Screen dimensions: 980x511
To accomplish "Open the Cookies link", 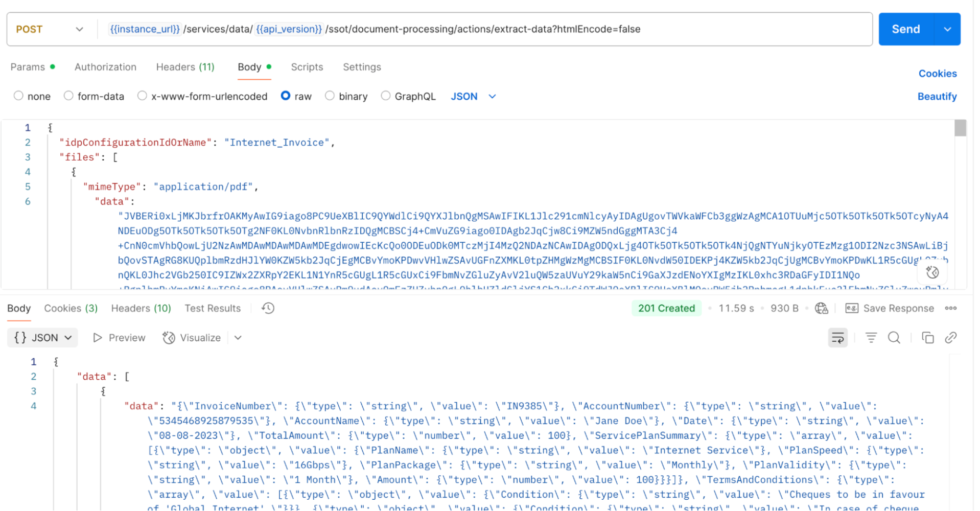I will 938,74.
